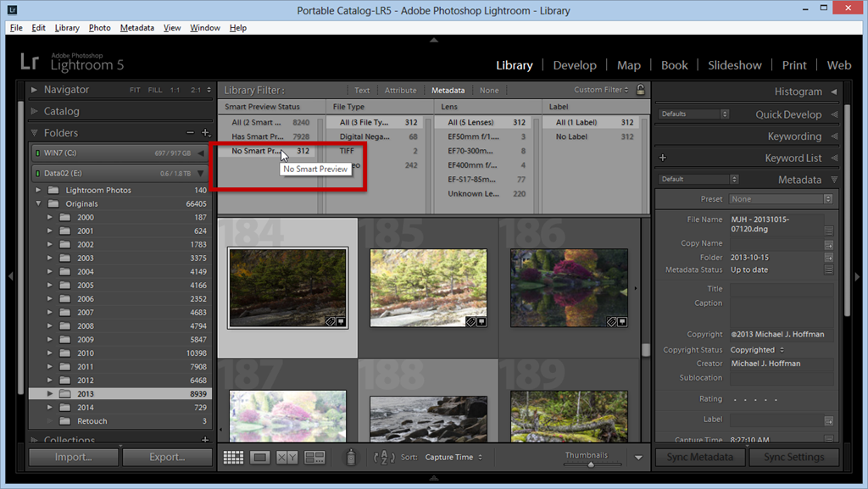Click the Lr application icon in title bar
This screenshot has width=868, height=489.
12,10
